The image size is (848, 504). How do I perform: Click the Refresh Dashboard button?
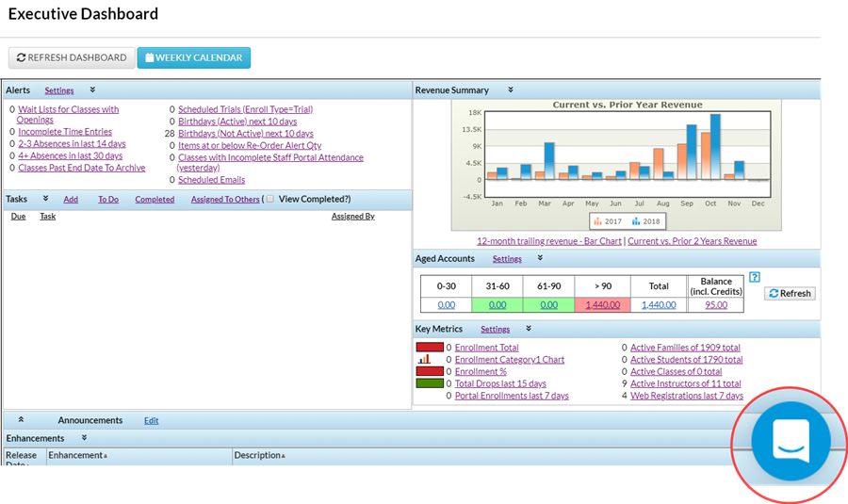(72, 57)
